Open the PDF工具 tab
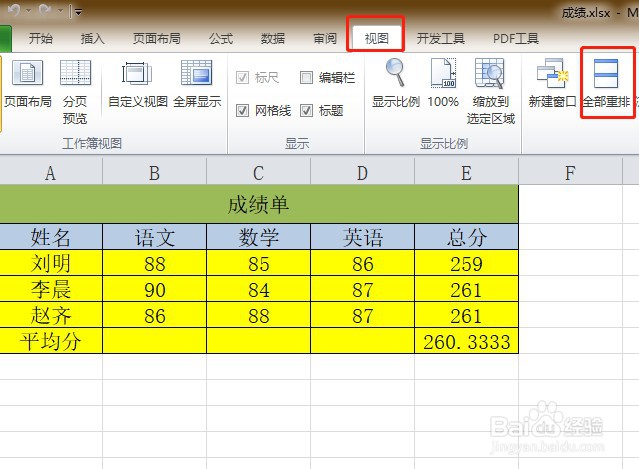The height and width of the screenshot is (469, 639). click(x=516, y=38)
